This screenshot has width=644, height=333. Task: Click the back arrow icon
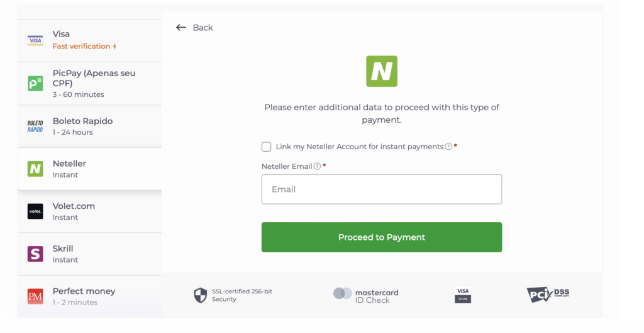tap(181, 28)
